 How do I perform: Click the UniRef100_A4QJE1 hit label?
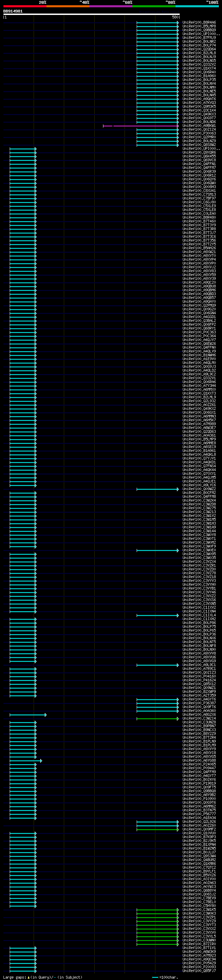click(x=199, y=481)
